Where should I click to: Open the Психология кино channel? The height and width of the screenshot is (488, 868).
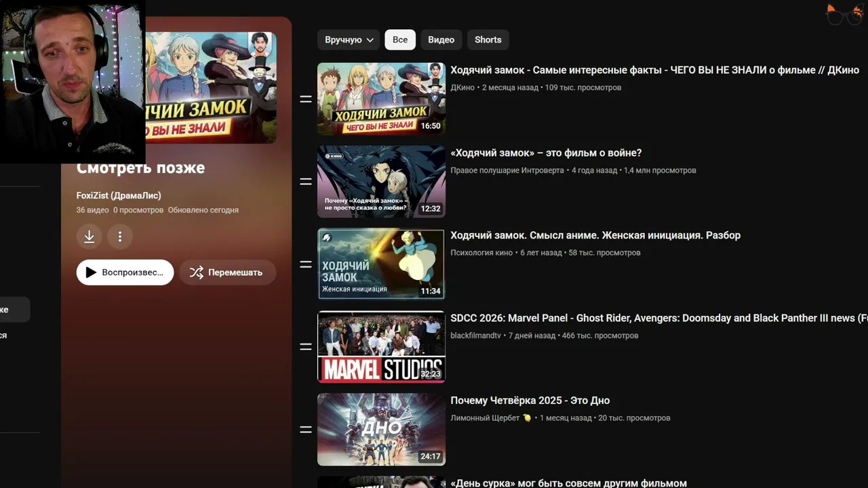[481, 253]
